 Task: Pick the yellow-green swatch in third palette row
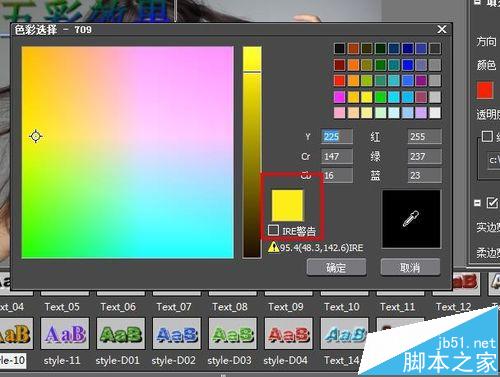(367, 80)
